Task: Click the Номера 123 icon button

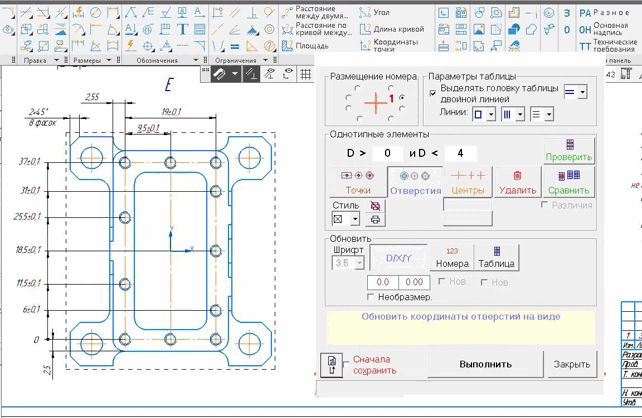Action: click(x=451, y=257)
